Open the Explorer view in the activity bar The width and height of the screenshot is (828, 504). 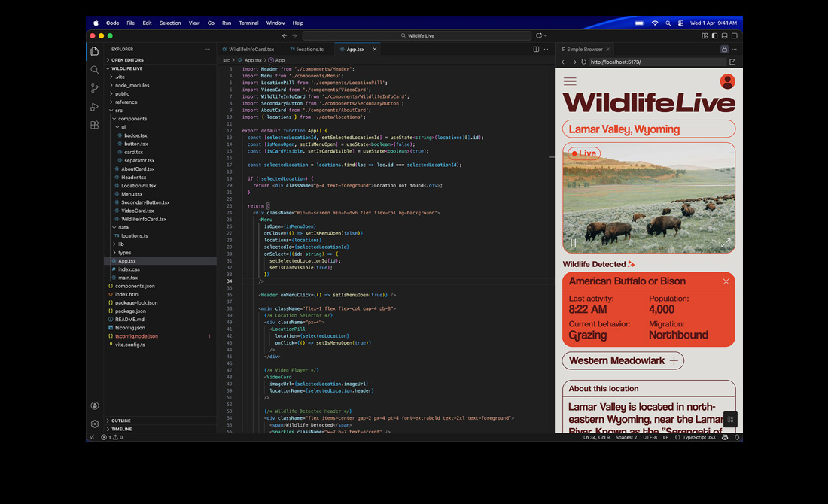pos(95,50)
